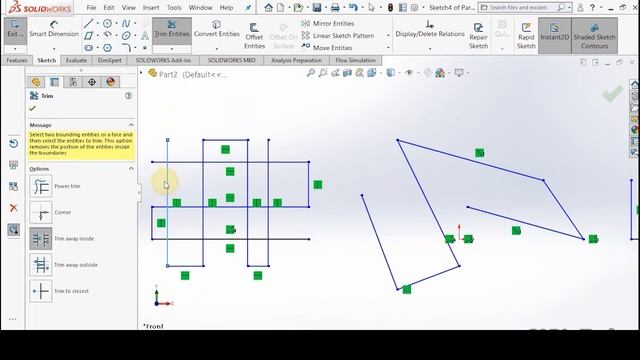Select the Parallelogram rectangle tool
Viewport: 640px width, 360px height.
point(89,36)
